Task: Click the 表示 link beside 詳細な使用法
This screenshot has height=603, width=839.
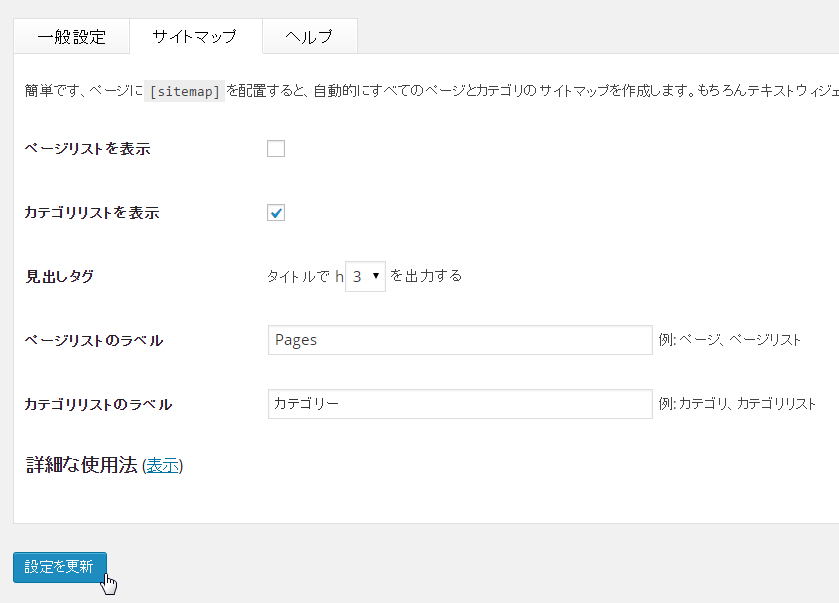Action: point(162,466)
